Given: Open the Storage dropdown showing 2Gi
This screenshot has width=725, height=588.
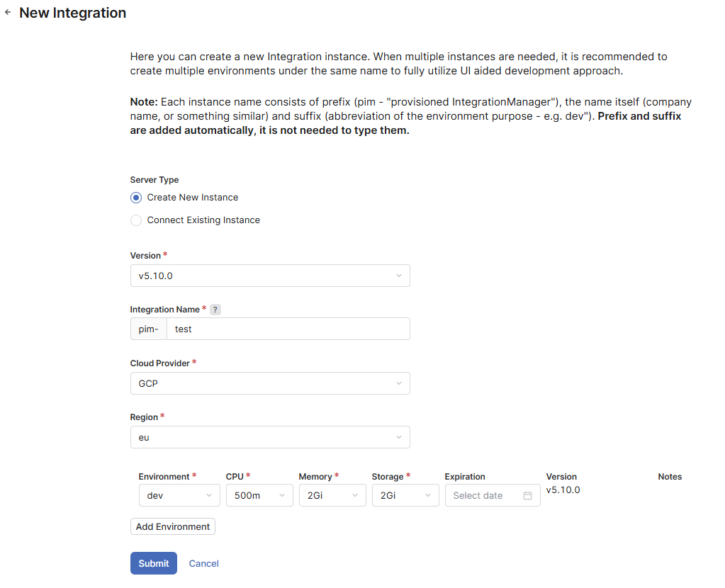Looking at the screenshot, I should coord(405,496).
